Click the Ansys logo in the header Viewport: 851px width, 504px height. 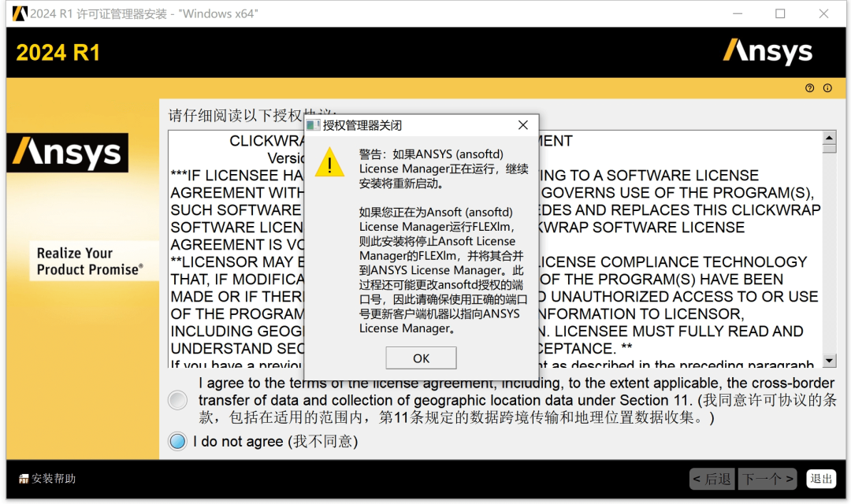tap(767, 52)
